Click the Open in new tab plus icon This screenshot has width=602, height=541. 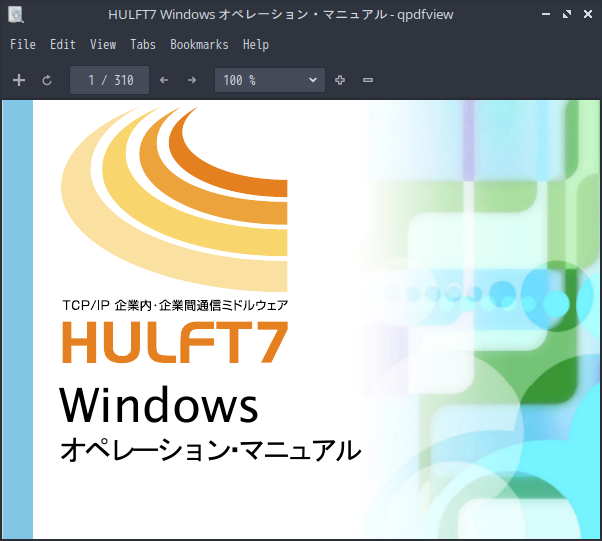click(x=19, y=80)
